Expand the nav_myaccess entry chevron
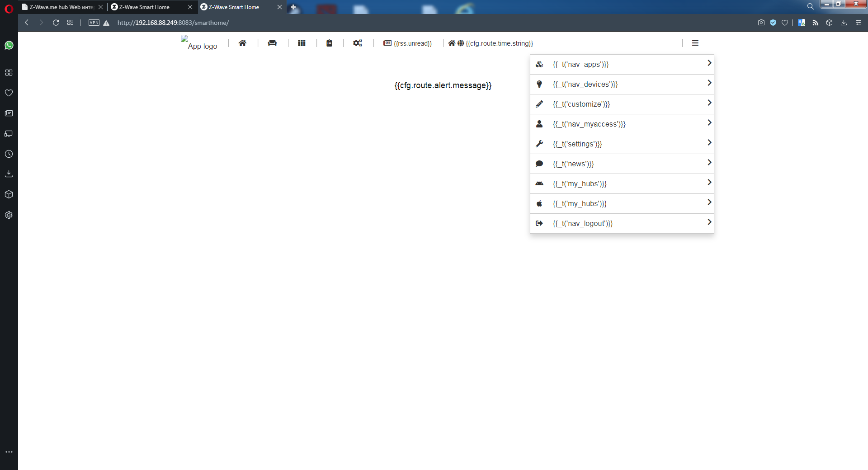Screen dimensions: 868x470 click(709, 123)
